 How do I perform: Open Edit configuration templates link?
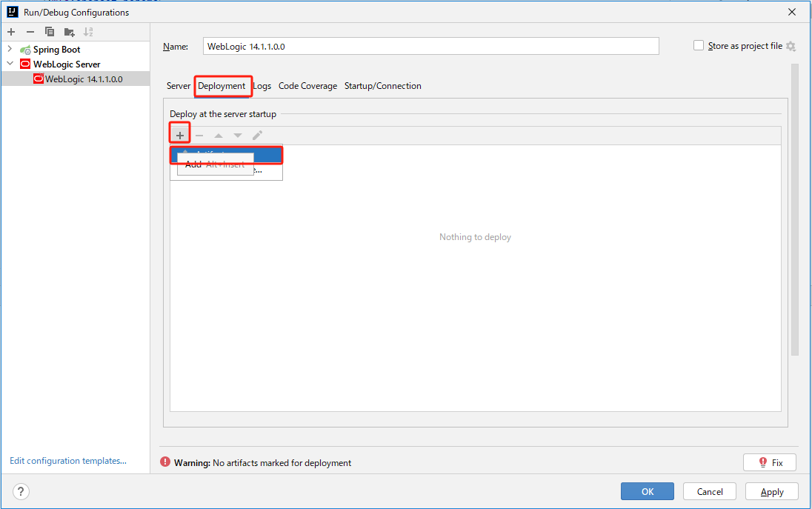(68, 461)
